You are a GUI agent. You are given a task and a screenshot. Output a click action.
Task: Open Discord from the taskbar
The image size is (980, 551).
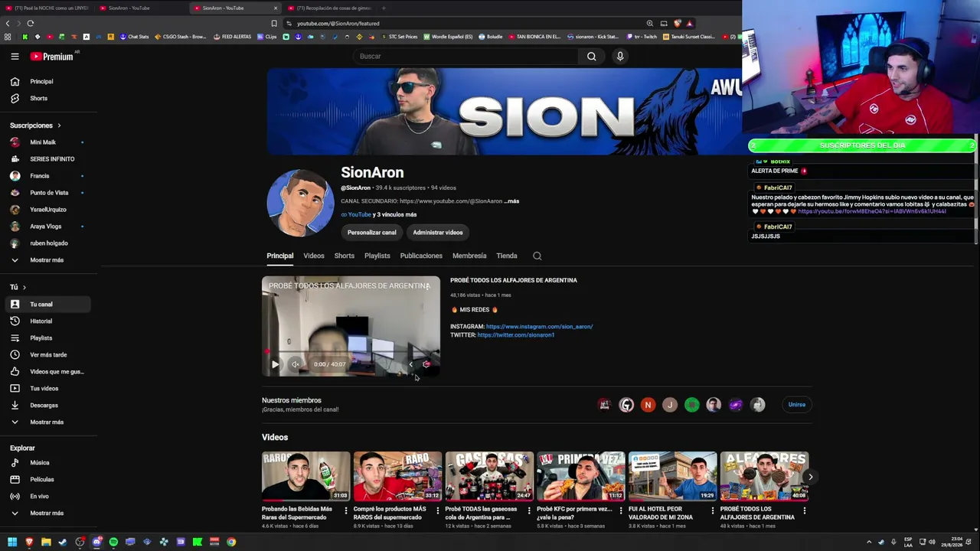pos(96,542)
